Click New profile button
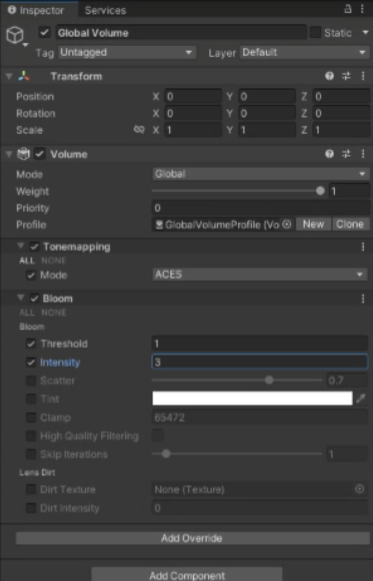 [313, 224]
